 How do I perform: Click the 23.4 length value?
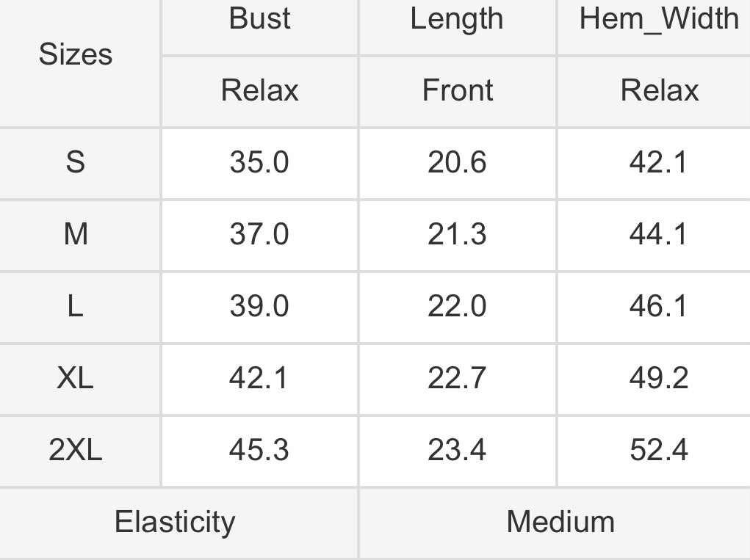[x=457, y=451]
